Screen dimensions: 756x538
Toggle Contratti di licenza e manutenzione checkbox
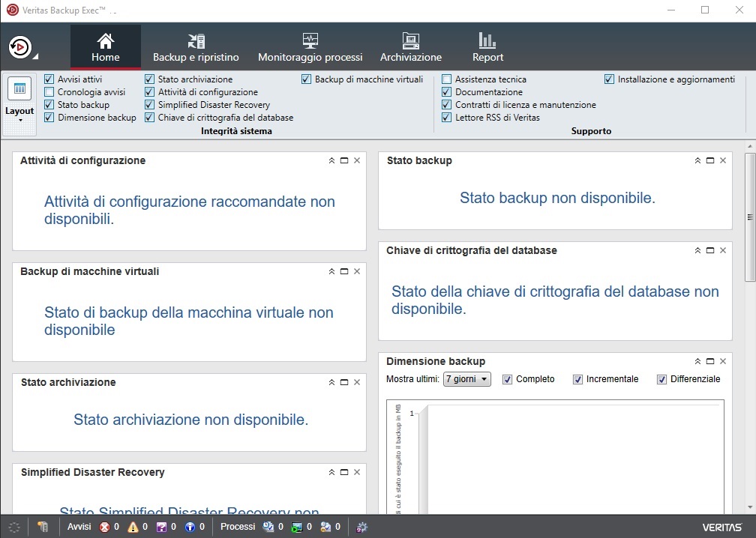click(447, 104)
